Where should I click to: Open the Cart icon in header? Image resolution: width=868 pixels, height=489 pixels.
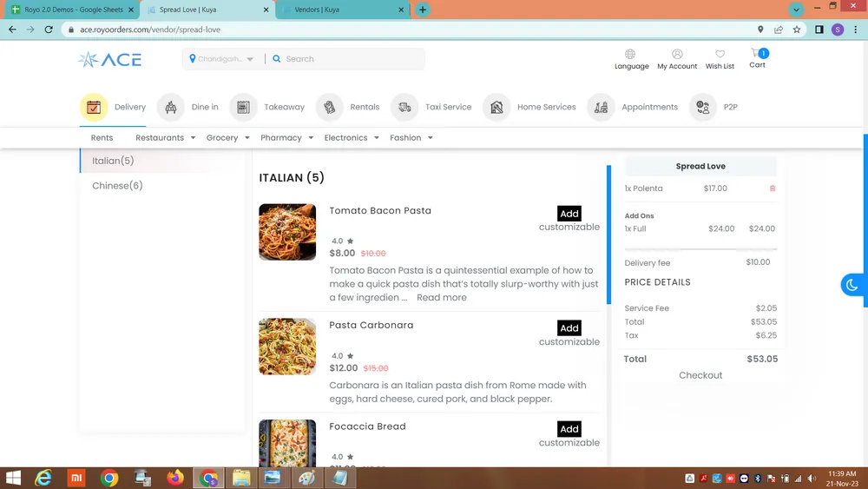click(757, 54)
